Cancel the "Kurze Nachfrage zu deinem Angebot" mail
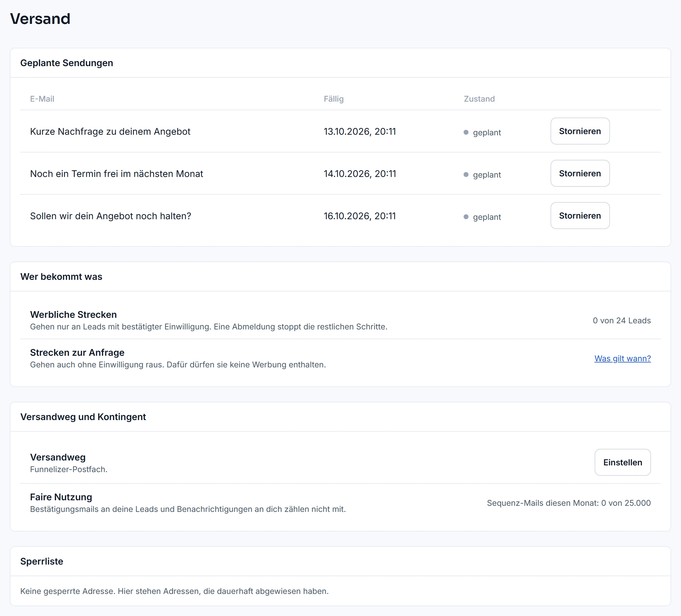The width and height of the screenshot is (681, 616). tap(580, 131)
